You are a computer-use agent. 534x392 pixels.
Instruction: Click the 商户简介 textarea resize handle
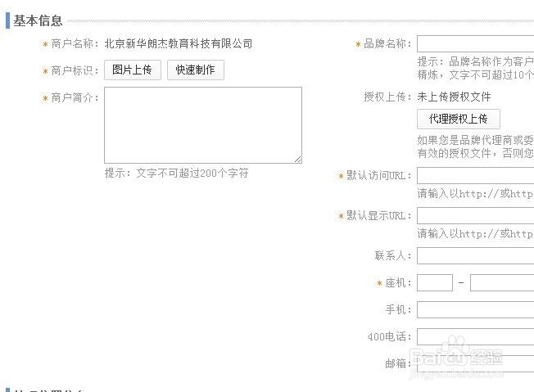tap(297, 160)
